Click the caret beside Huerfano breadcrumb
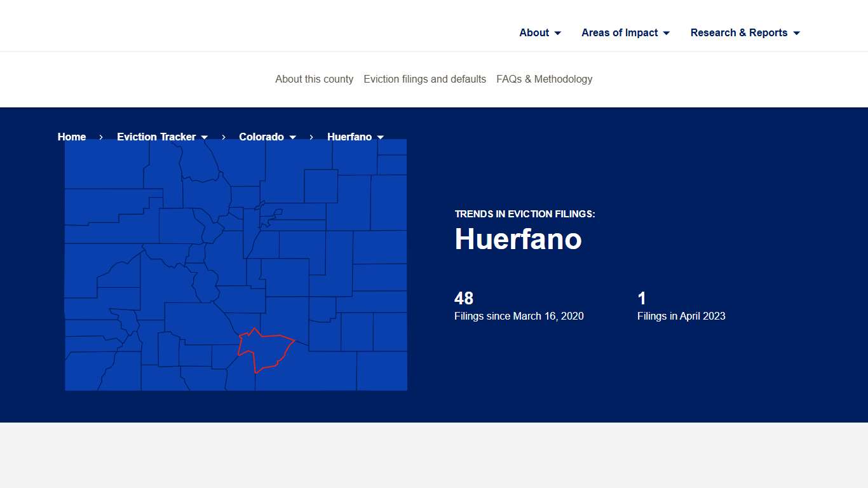 pyautogui.click(x=381, y=137)
